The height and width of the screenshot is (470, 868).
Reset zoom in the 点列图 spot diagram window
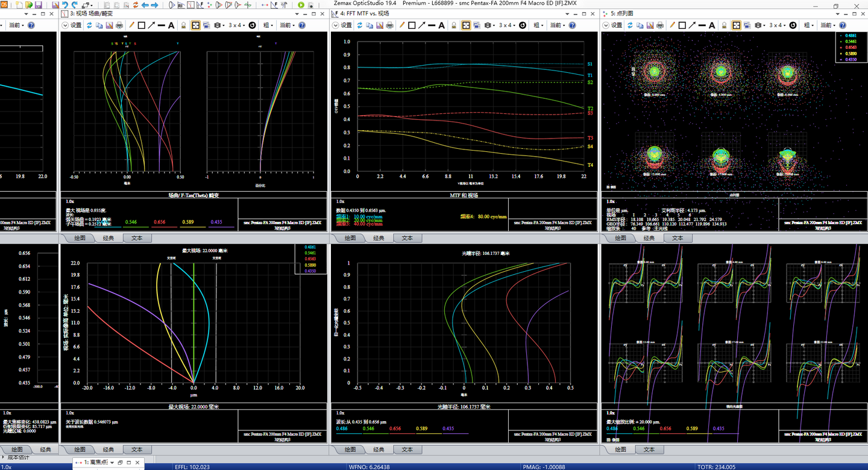(x=793, y=25)
